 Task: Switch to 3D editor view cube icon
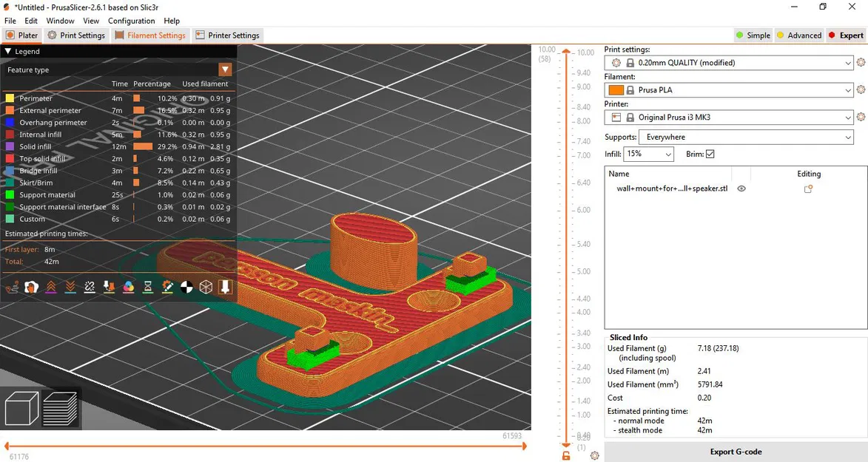point(21,409)
